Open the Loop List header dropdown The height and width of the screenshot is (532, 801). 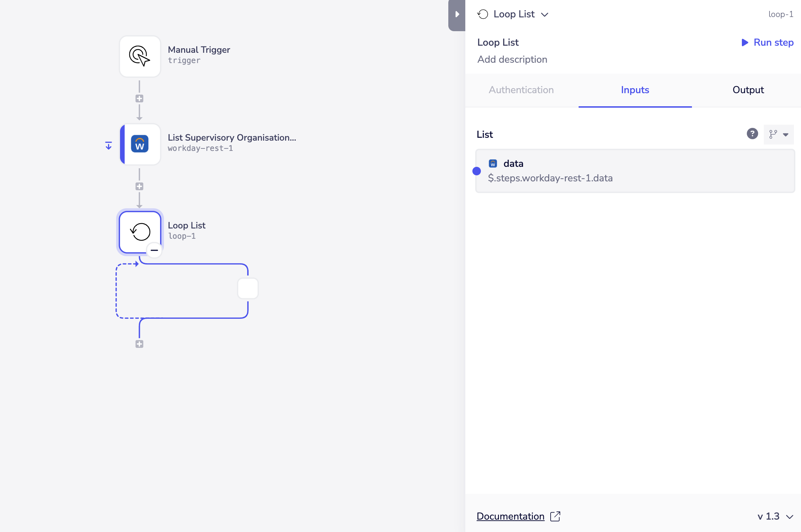click(x=545, y=15)
